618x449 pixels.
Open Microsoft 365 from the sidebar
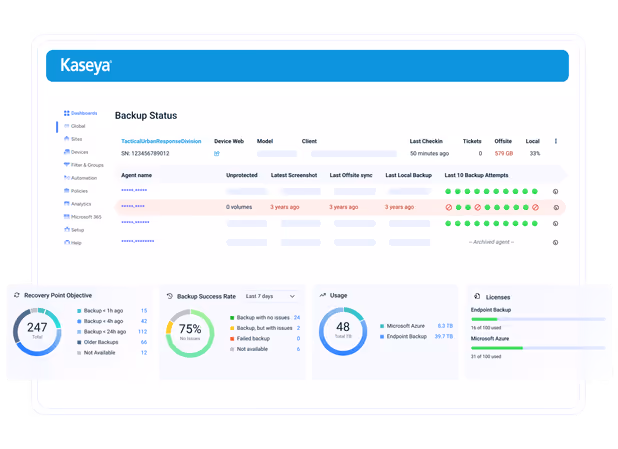point(82,217)
